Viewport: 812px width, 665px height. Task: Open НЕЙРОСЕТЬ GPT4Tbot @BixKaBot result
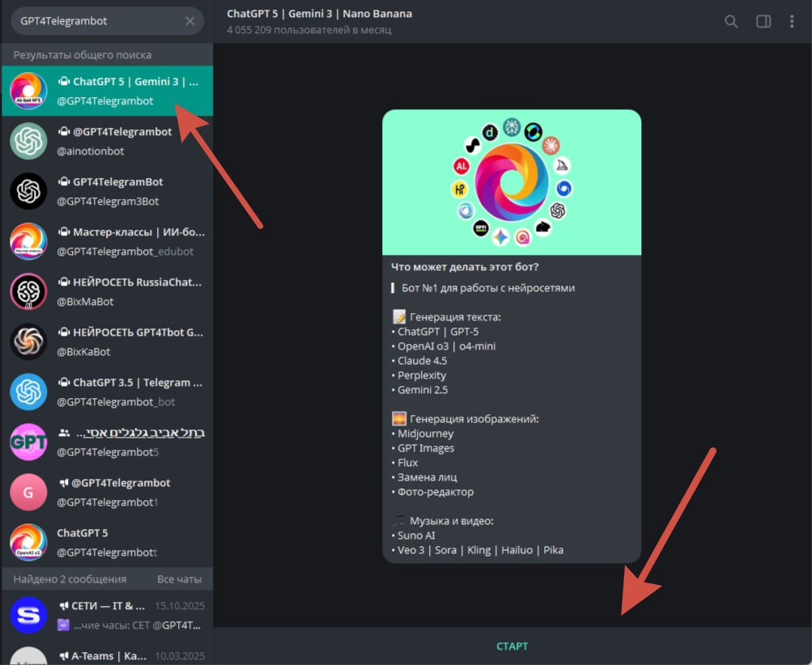click(107, 342)
